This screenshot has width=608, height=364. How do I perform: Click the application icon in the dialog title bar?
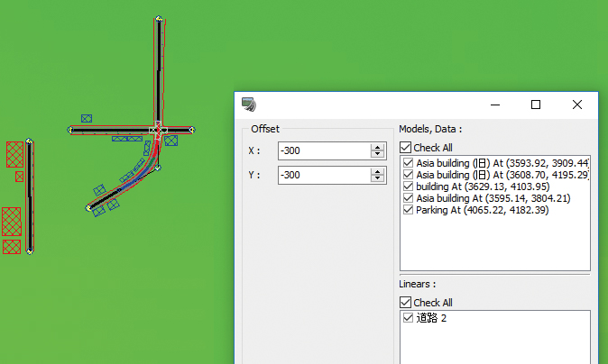(x=249, y=105)
